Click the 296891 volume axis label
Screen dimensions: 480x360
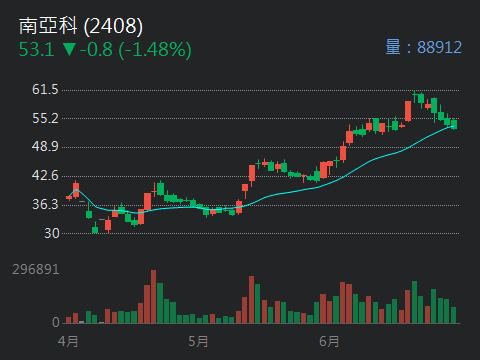(x=36, y=269)
